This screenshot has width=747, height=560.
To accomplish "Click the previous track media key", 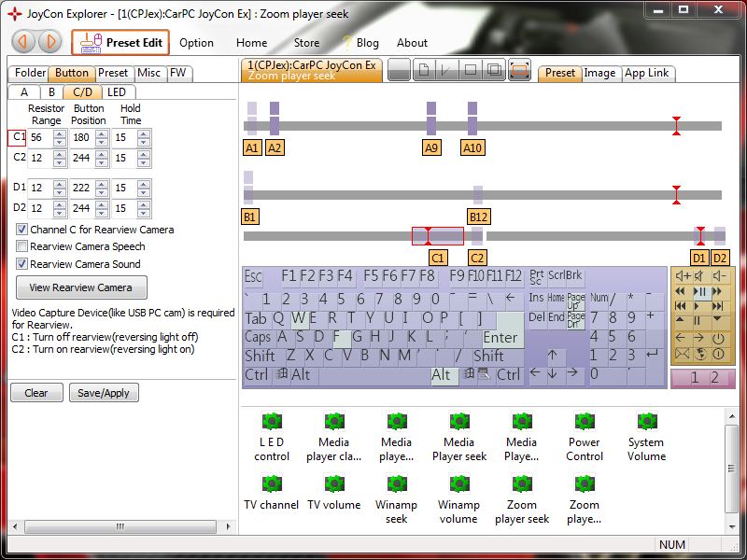I will point(681,306).
